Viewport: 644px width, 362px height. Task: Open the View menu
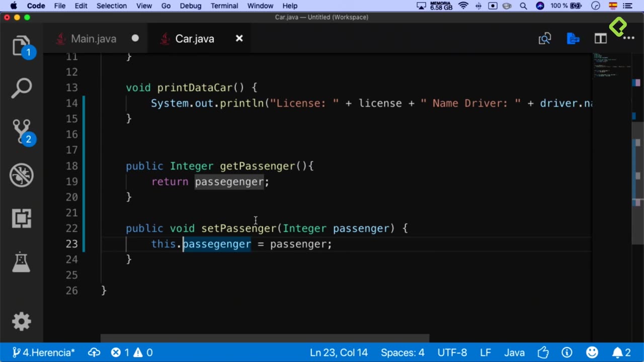point(144,6)
